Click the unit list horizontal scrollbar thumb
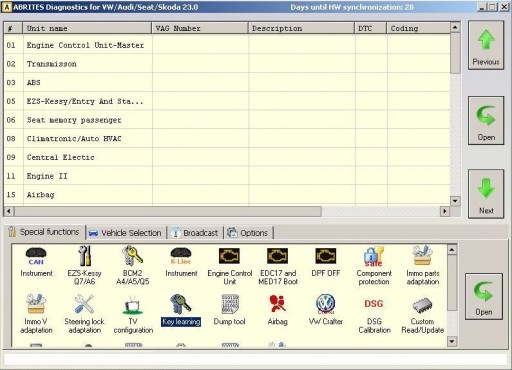 168,211
